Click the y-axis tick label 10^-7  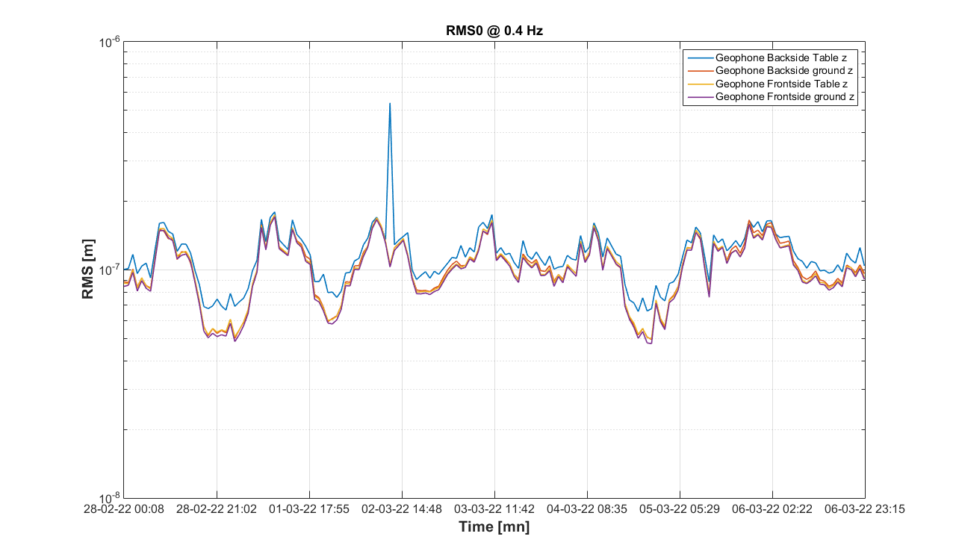point(110,270)
